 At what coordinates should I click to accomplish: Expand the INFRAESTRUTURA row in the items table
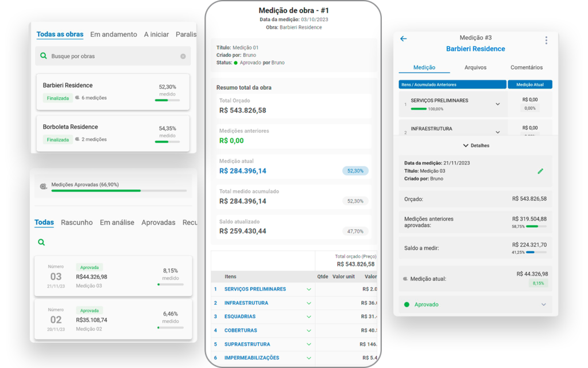pos(309,303)
